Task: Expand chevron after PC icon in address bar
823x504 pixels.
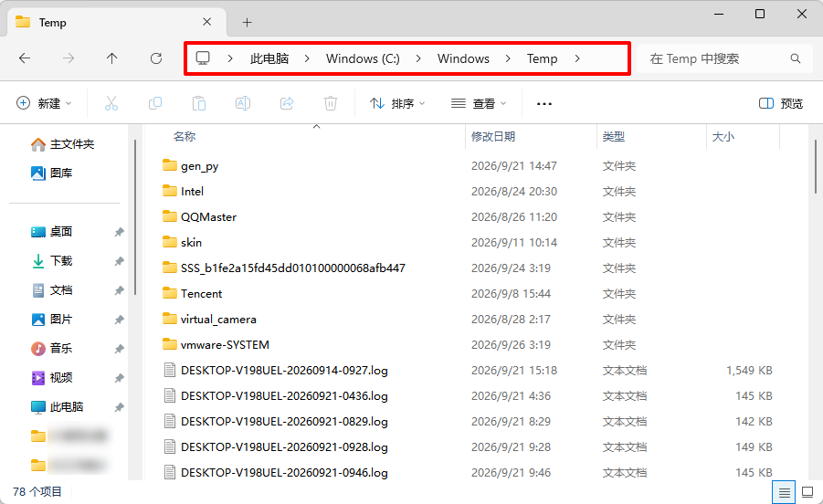Action: pos(230,58)
